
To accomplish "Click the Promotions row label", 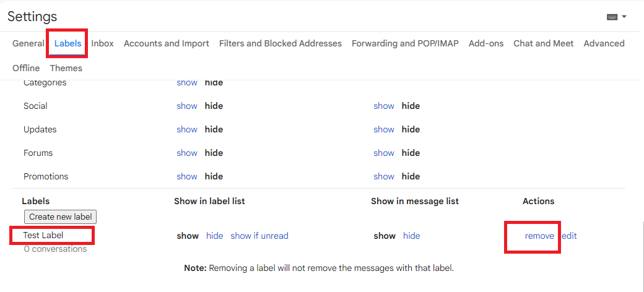I will coord(46,176).
